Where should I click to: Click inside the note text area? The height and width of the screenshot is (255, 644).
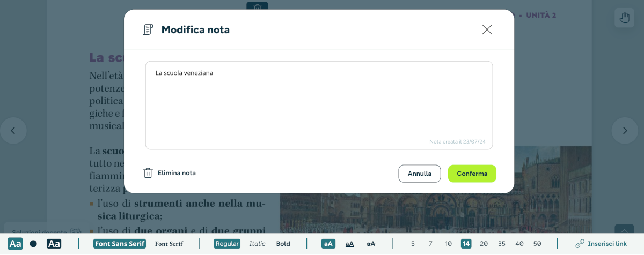tap(319, 105)
